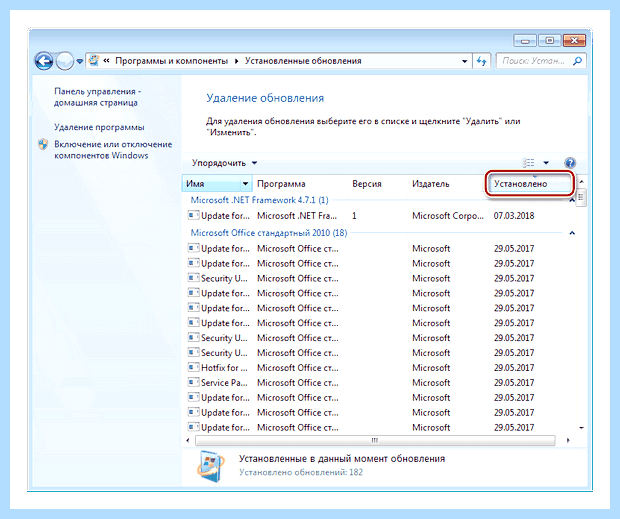The width and height of the screenshot is (620, 519).
Task: Open the view options dropdown arrow
Action: point(546,162)
